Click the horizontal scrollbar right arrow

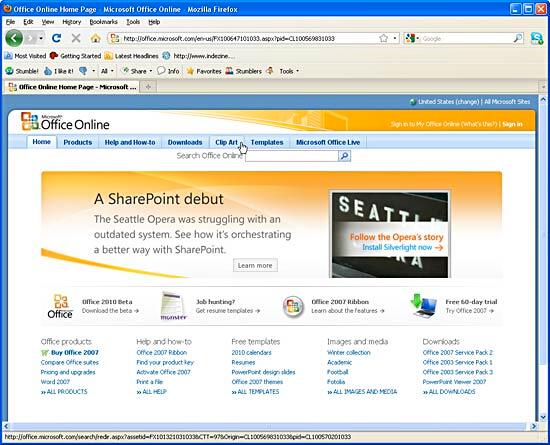click(x=534, y=426)
